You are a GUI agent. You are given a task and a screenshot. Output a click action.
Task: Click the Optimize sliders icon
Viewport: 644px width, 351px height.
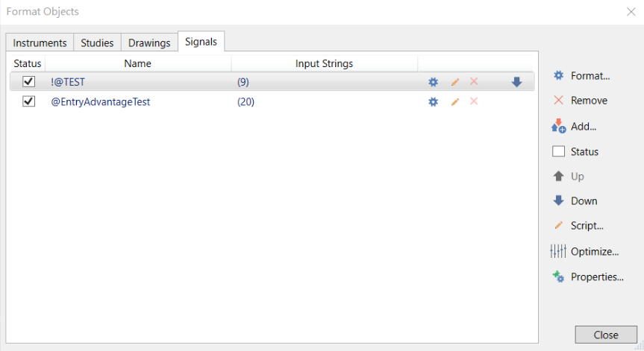tap(558, 251)
